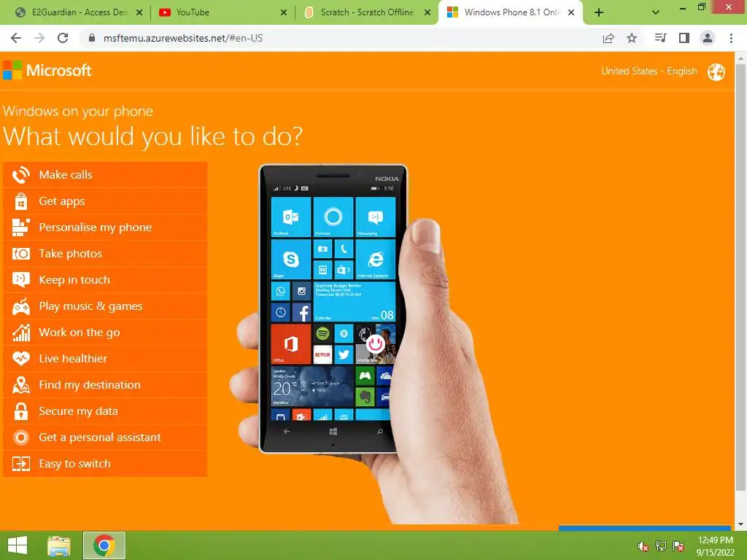Open the Get a personal assistant option
This screenshot has width=747, height=560.
click(105, 437)
